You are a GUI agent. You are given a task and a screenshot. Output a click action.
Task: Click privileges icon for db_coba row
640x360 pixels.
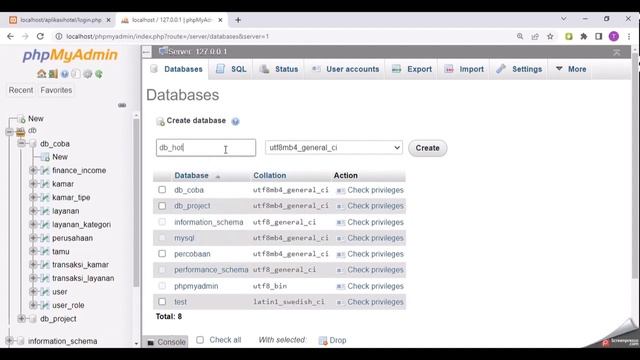click(x=340, y=190)
